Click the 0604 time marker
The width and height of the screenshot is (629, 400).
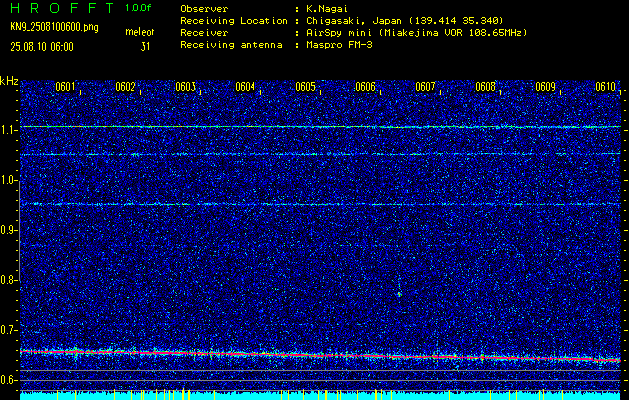coord(245,87)
